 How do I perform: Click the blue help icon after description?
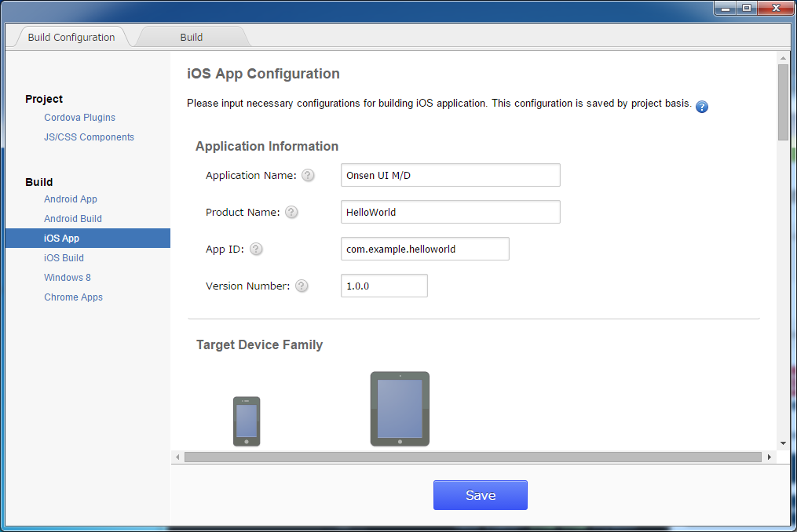[x=702, y=107]
